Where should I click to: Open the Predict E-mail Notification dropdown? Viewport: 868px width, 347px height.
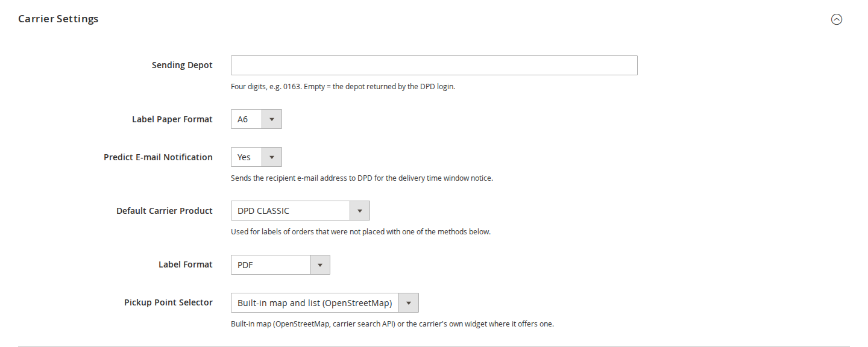(256, 157)
